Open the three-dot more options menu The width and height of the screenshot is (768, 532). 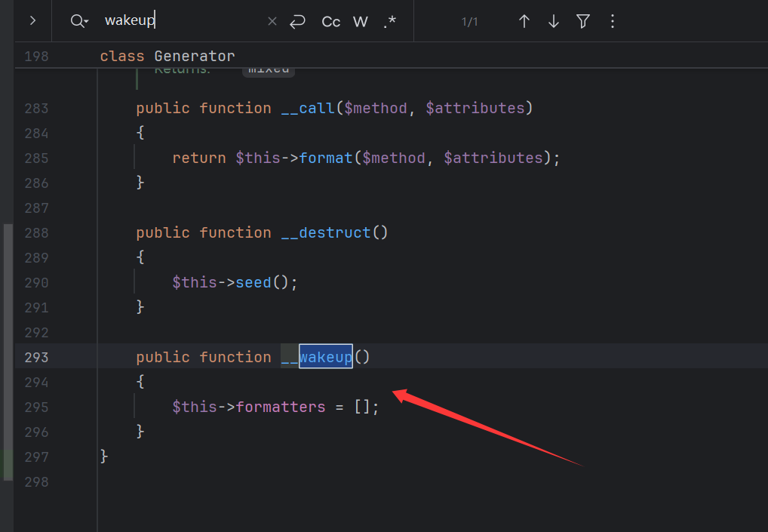click(613, 22)
